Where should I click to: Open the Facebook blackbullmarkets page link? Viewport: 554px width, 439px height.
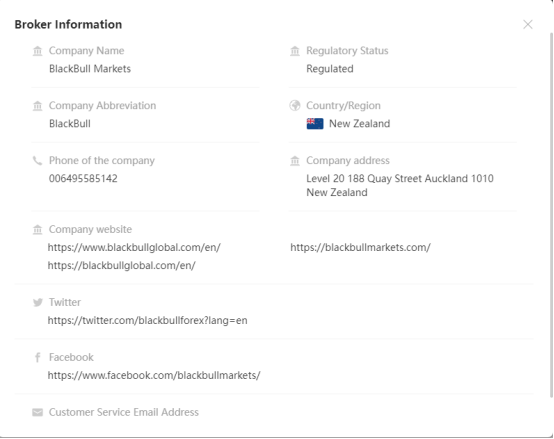tap(154, 375)
